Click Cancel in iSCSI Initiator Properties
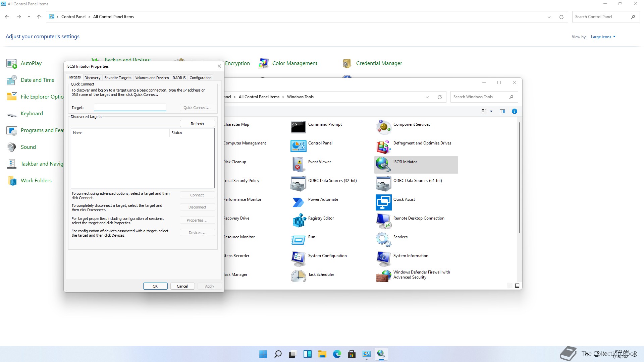Viewport: 644px width, 362px height. [182, 286]
